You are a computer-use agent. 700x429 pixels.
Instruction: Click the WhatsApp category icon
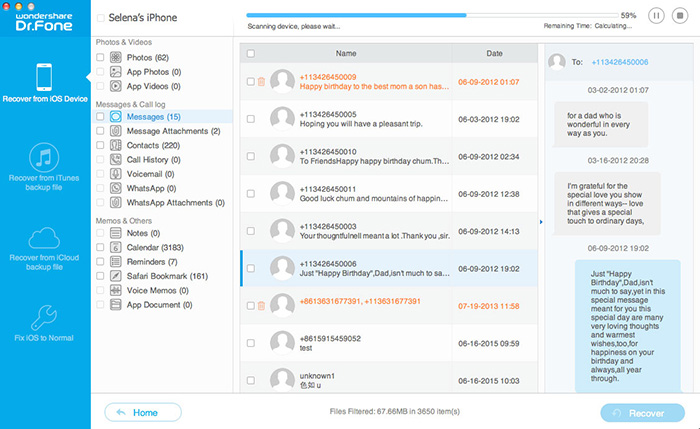(116, 188)
